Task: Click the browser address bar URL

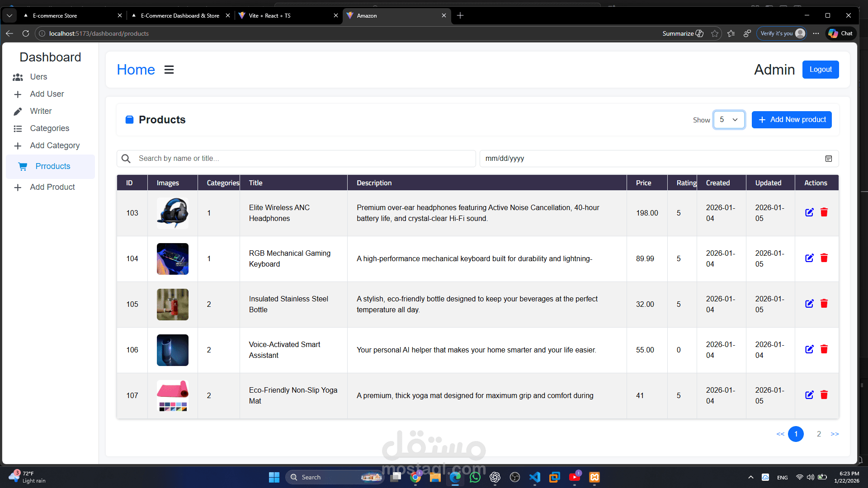Action: click(x=99, y=33)
